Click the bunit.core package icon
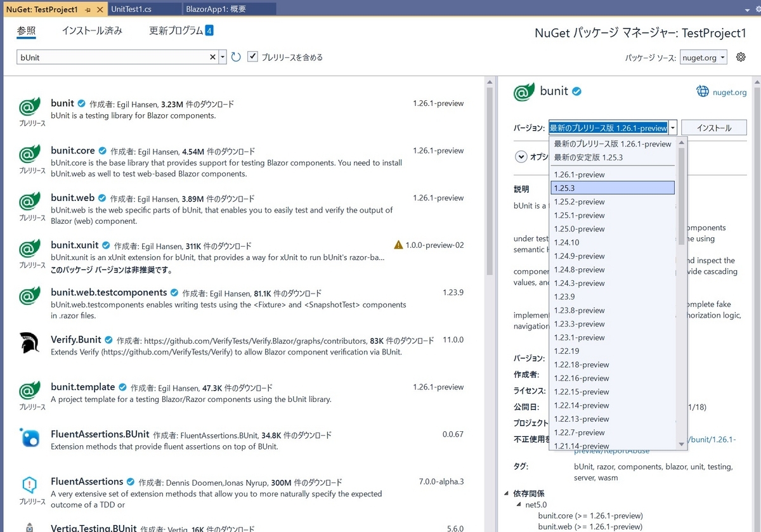Viewport: 761px width, 532px height. point(30,155)
